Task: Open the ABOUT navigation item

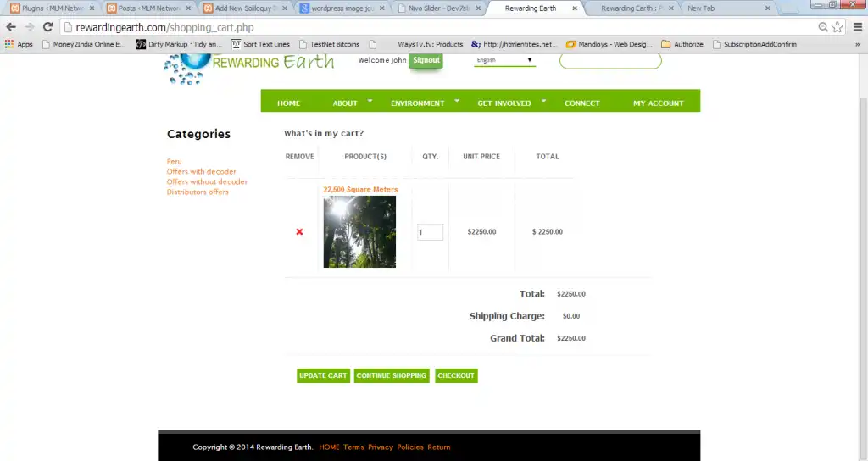Action: click(x=345, y=103)
